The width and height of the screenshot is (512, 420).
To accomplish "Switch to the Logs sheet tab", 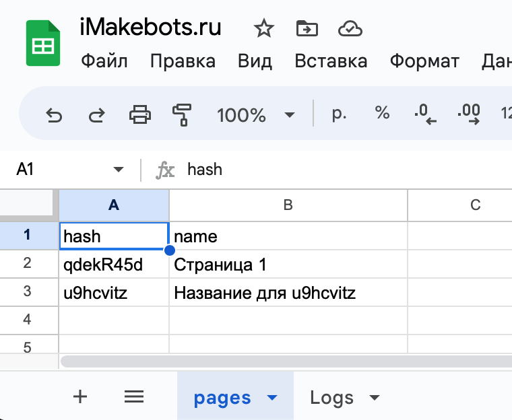I will [x=331, y=398].
